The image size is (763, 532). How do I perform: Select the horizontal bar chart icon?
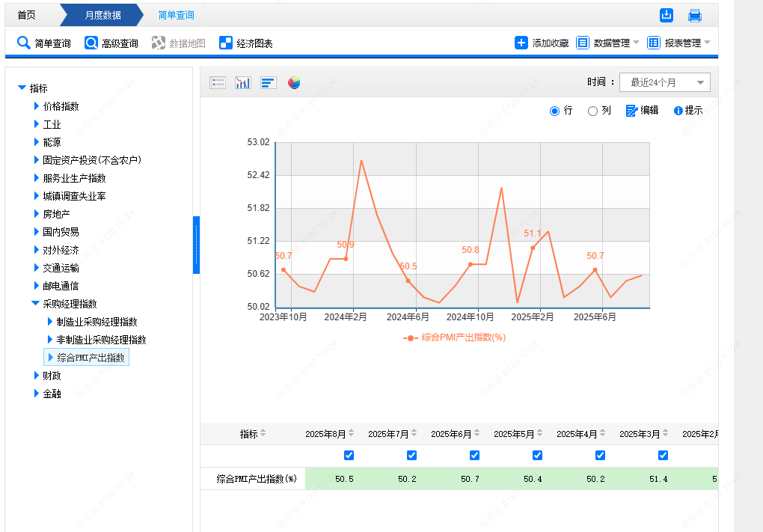point(268,83)
